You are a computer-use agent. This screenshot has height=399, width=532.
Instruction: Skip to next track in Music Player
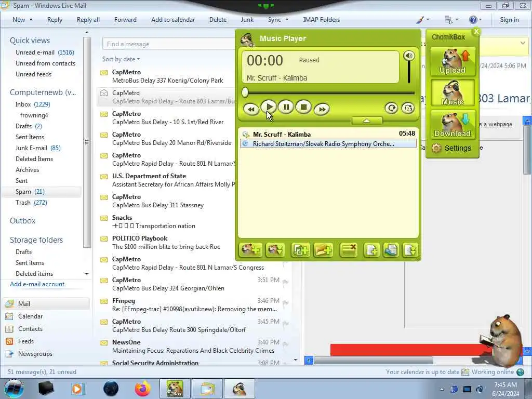pos(322,109)
